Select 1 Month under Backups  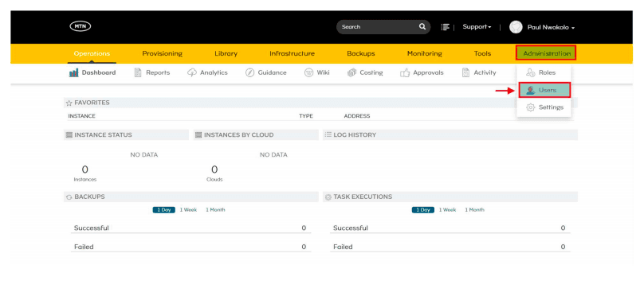215,210
